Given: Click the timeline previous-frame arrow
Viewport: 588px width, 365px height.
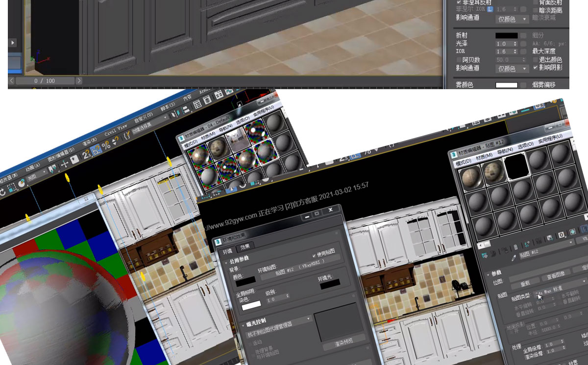Looking at the screenshot, I should click(12, 80).
